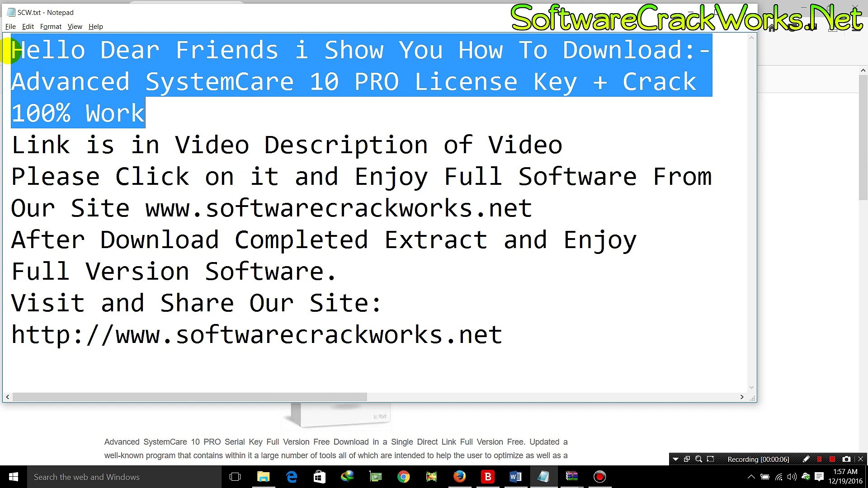Pause the screen recording
The width and height of the screenshot is (868, 488).
[x=819, y=459]
